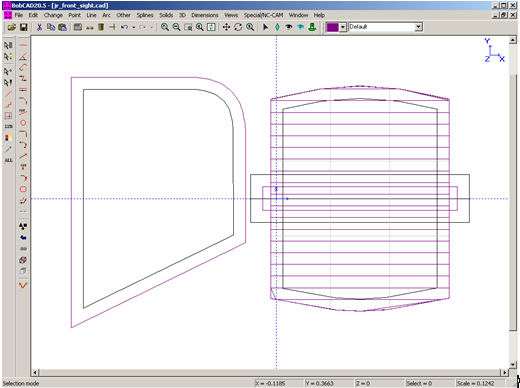Click the Zoom In magnifier icon
Viewport: 520px width, 388px height.
(x=165, y=27)
